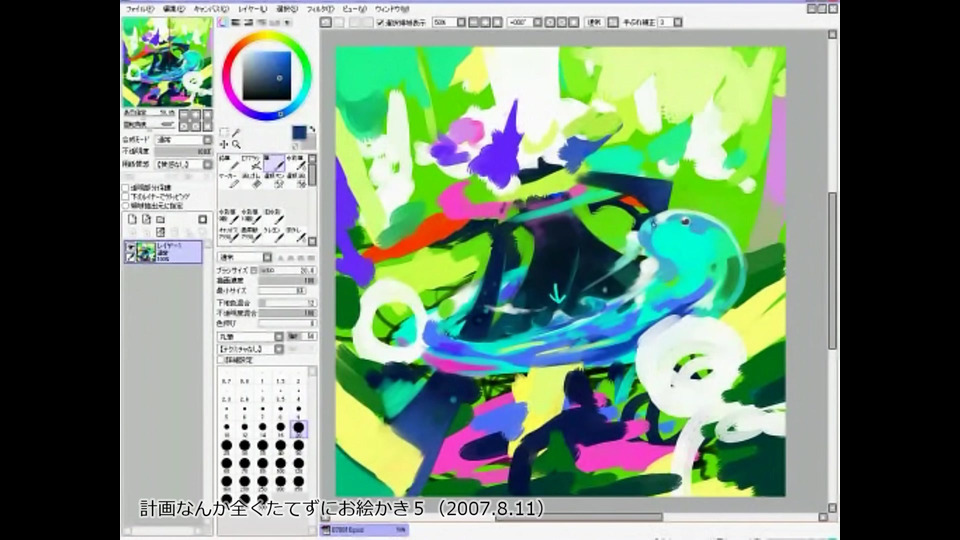
Task: Click the HSV slider panel icon
Action: (249, 23)
